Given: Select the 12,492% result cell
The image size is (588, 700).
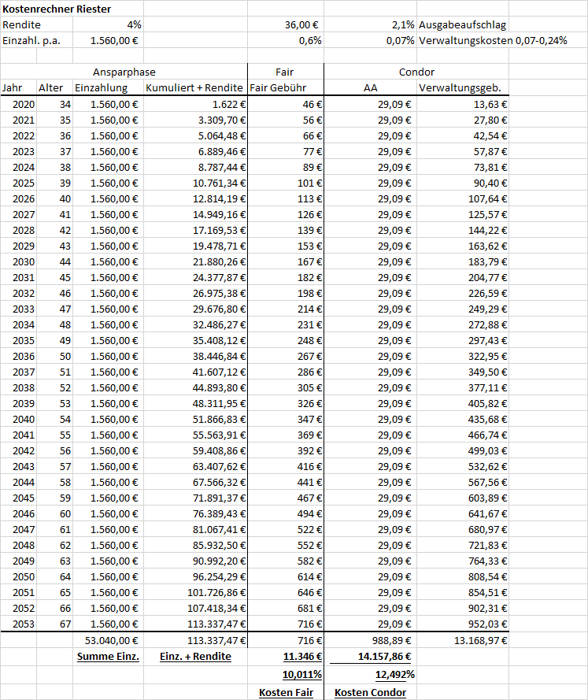Looking at the screenshot, I should click(x=370, y=675).
